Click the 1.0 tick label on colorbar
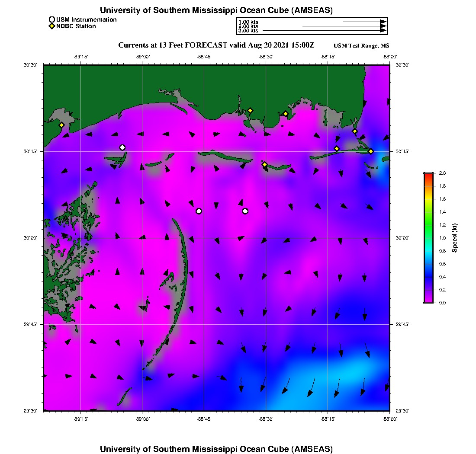 click(x=442, y=238)
